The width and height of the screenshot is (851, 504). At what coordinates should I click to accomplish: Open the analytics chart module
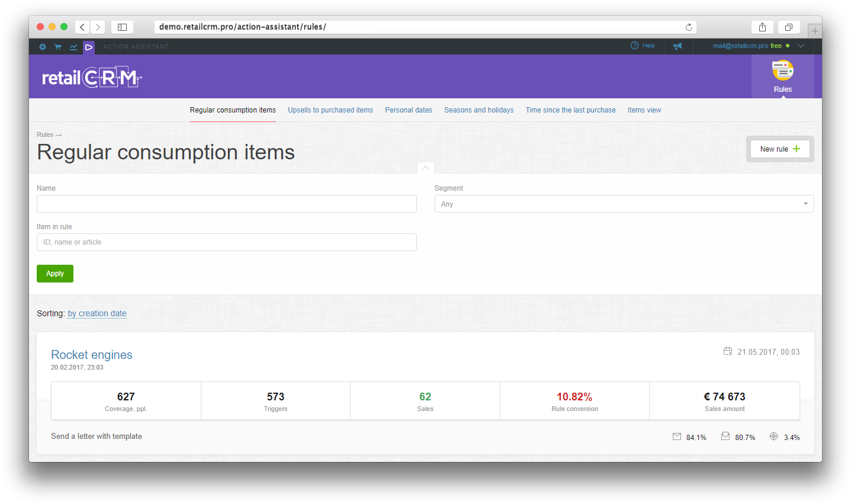[73, 47]
